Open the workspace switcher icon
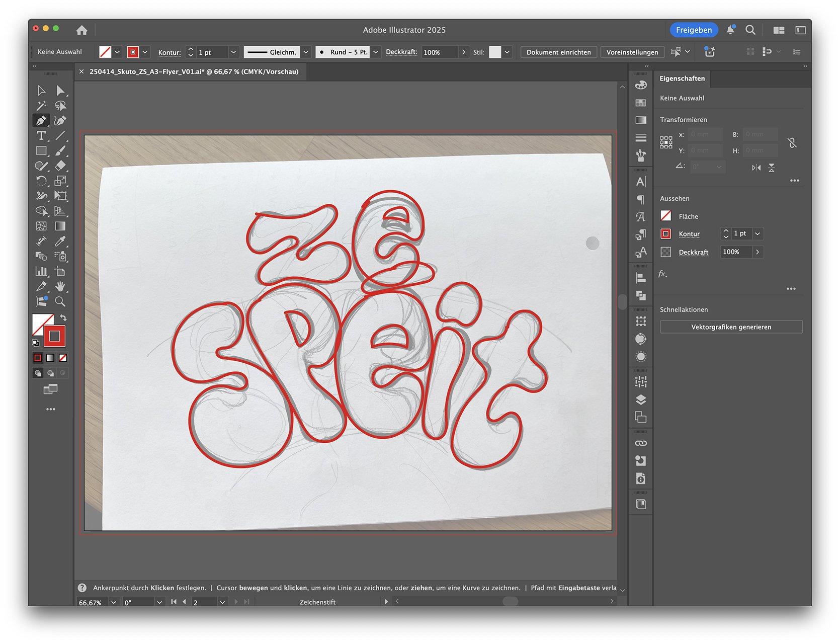The width and height of the screenshot is (840, 643). (779, 30)
